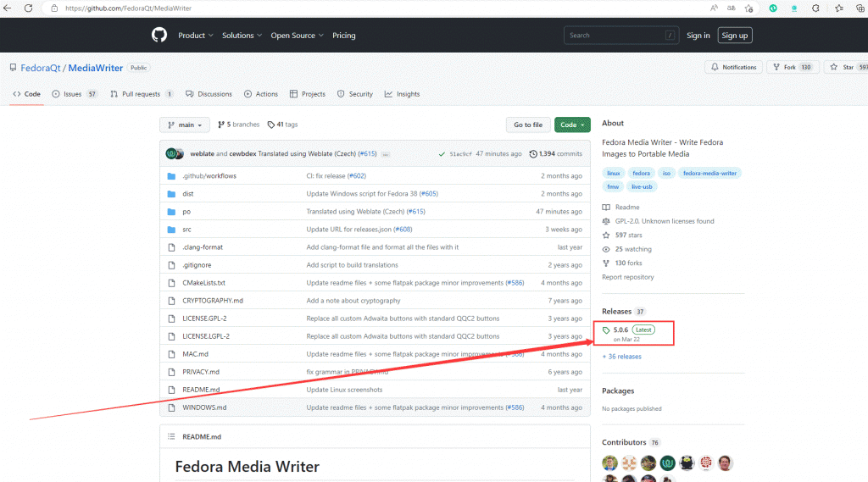Click the first contributor avatar
The width and height of the screenshot is (868, 482).
(x=609, y=463)
